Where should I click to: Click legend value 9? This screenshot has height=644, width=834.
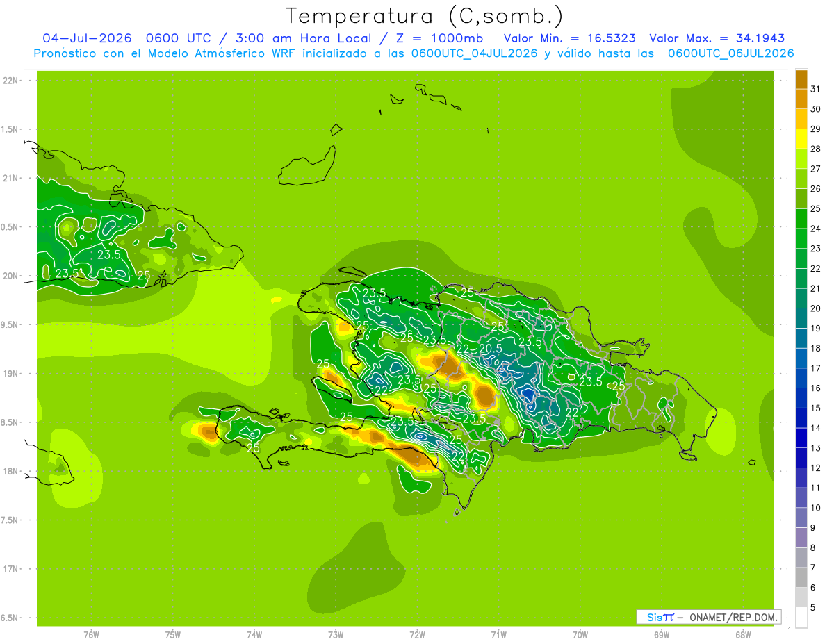pyautogui.click(x=812, y=528)
